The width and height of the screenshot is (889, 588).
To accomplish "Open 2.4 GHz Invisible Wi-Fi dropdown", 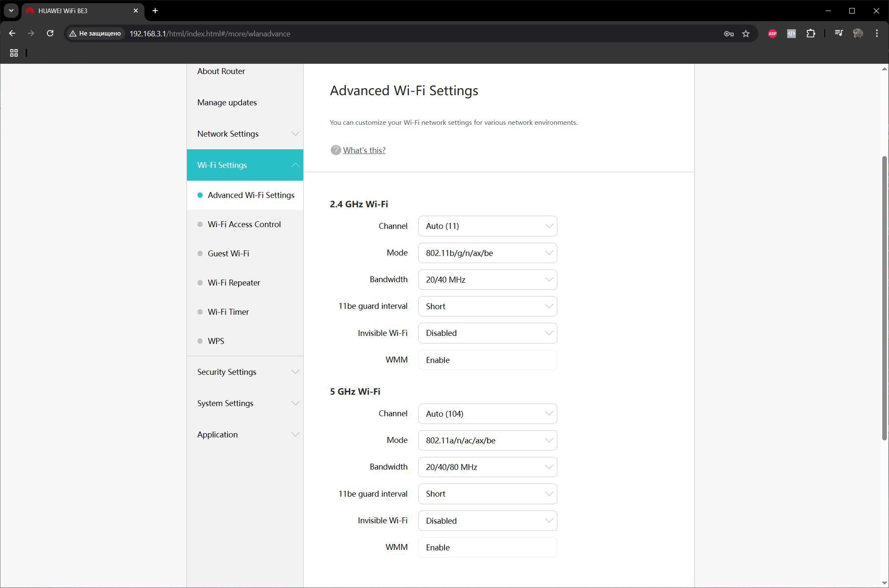I will (x=487, y=333).
